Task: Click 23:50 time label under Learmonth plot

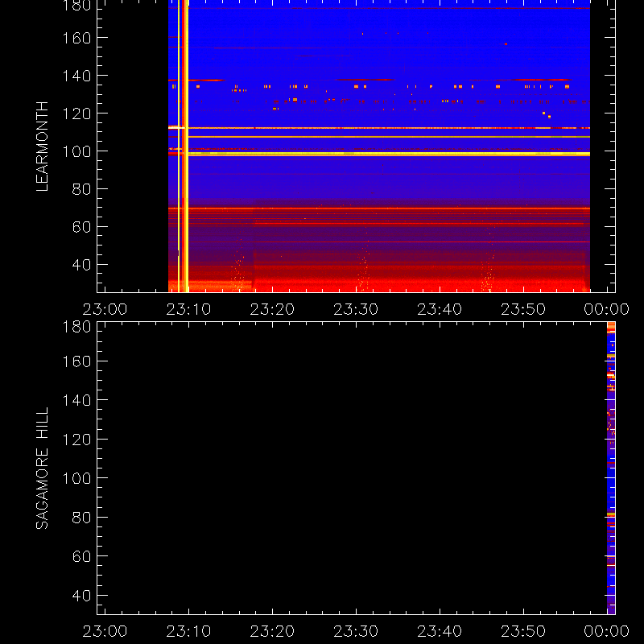Action: point(524,309)
